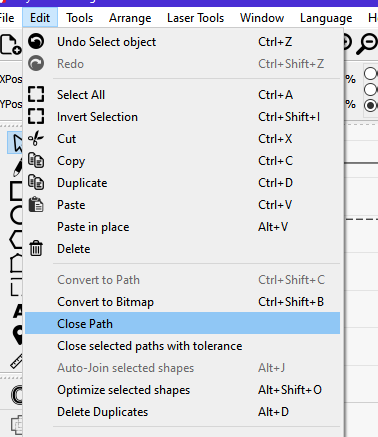Open the Tools menu
The image size is (378, 437).
(x=80, y=18)
